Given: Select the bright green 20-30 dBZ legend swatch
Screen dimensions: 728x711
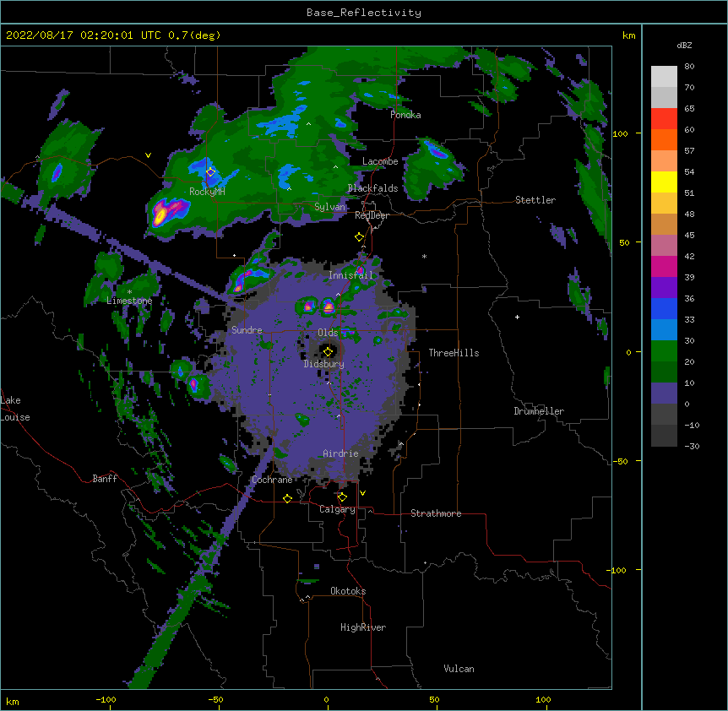Looking at the screenshot, I should 664,351.
